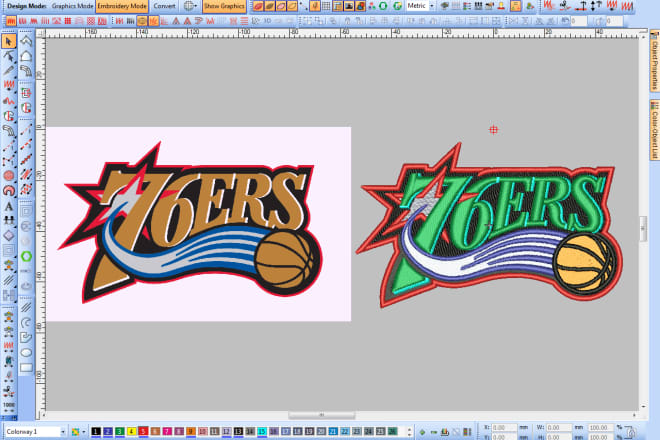Click the horizontal scrollbar thumb
Screen dimensions: 660x440
(x=322, y=415)
